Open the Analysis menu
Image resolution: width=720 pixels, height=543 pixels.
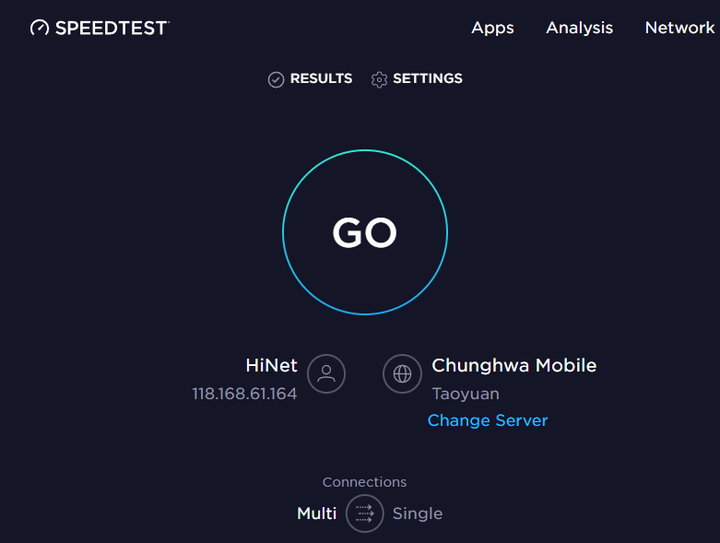[x=579, y=28]
